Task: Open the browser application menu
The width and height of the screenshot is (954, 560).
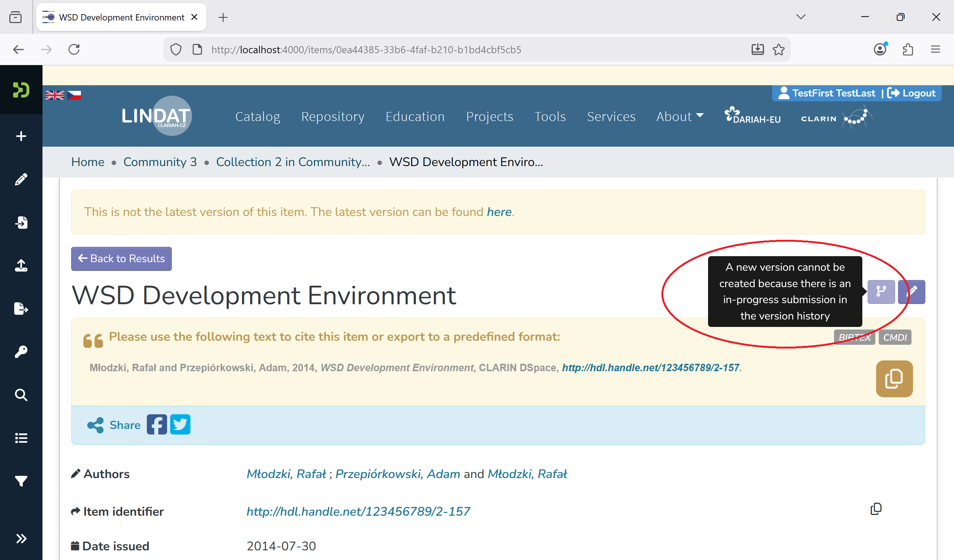Action: pyautogui.click(x=935, y=50)
